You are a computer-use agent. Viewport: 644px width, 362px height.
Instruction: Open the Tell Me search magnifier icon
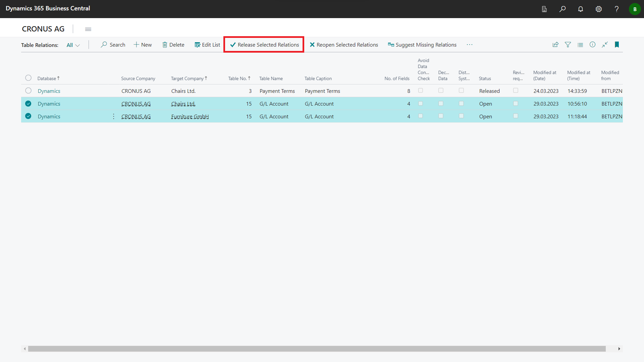pyautogui.click(x=562, y=9)
